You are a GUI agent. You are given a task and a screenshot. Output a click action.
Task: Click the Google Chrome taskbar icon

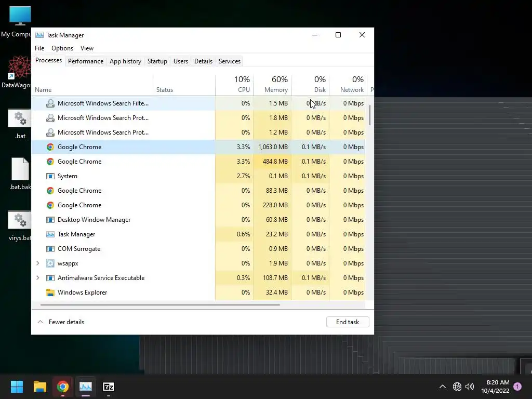click(63, 387)
